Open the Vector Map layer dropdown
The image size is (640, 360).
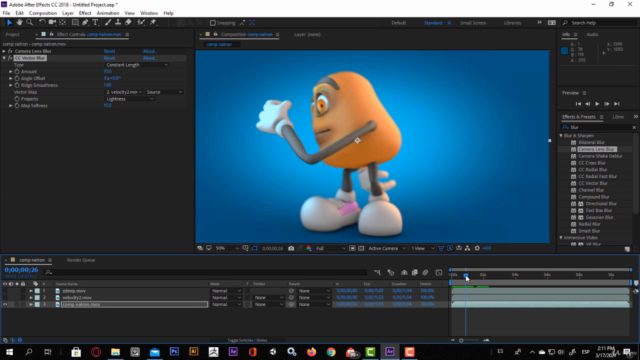click(x=124, y=92)
